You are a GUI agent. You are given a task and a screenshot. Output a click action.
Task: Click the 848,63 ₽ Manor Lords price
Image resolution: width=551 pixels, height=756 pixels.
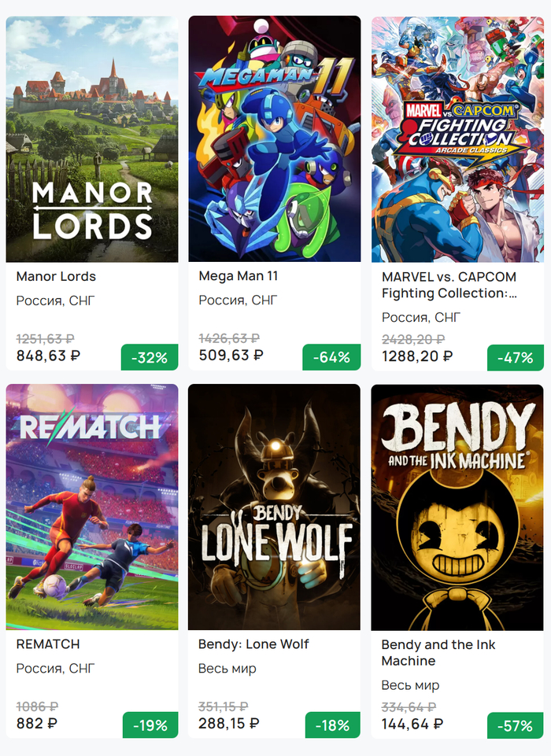coord(49,356)
